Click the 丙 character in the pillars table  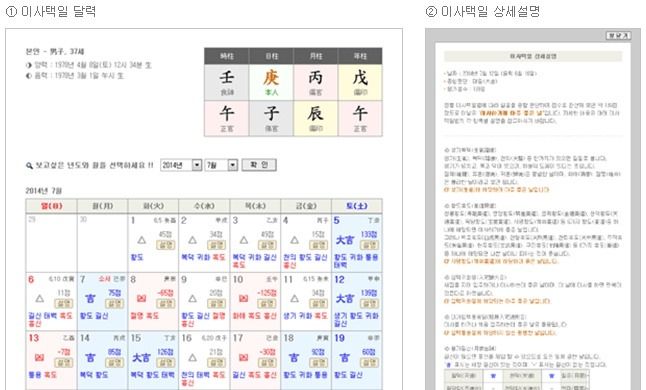click(316, 77)
